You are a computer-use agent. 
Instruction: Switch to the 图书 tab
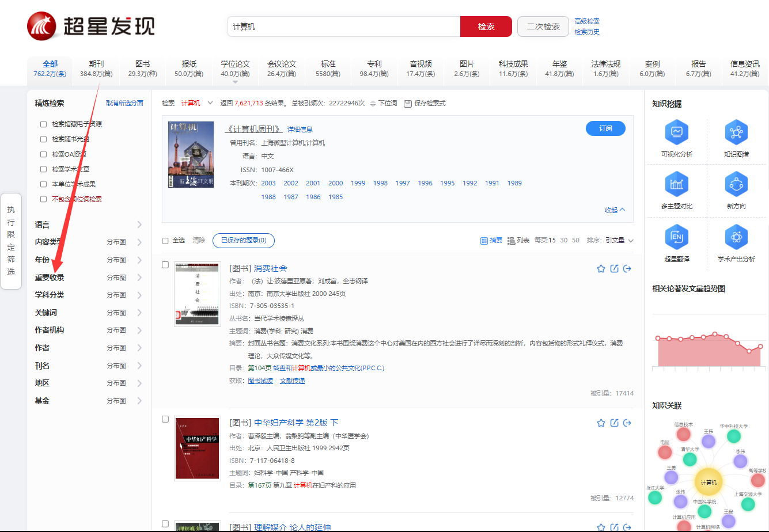(x=143, y=69)
